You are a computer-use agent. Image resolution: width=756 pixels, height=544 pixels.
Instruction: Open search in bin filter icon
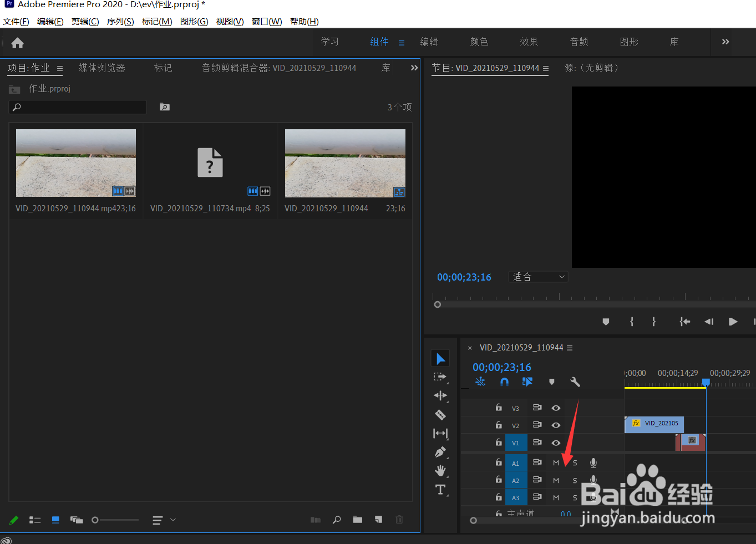click(x=165, y=107)
